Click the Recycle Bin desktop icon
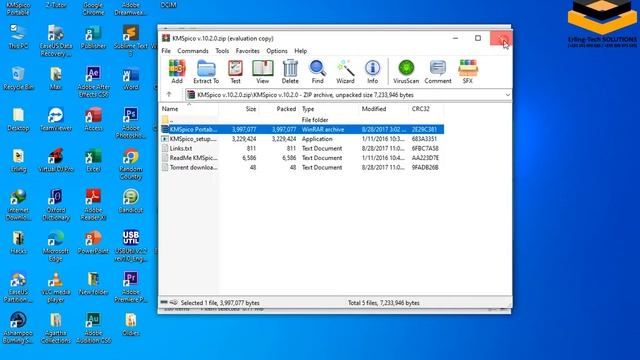This screenshot has width=640, height=360. [x=18, y=78]
